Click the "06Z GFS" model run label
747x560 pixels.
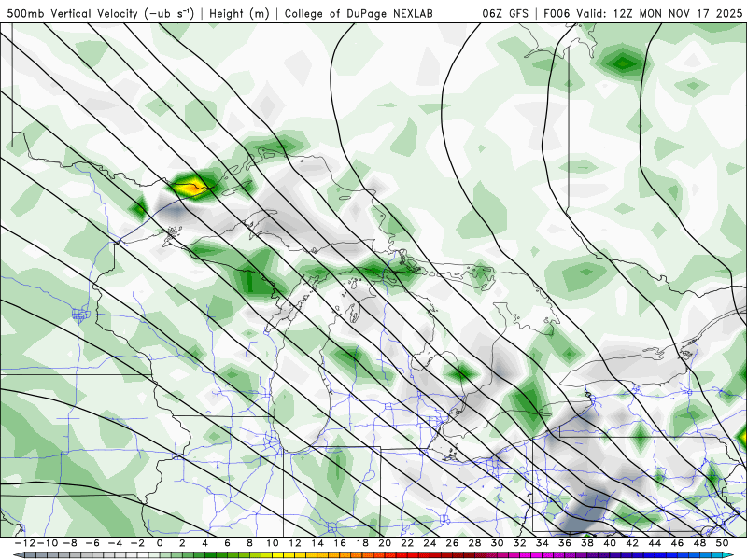point(505,14)
